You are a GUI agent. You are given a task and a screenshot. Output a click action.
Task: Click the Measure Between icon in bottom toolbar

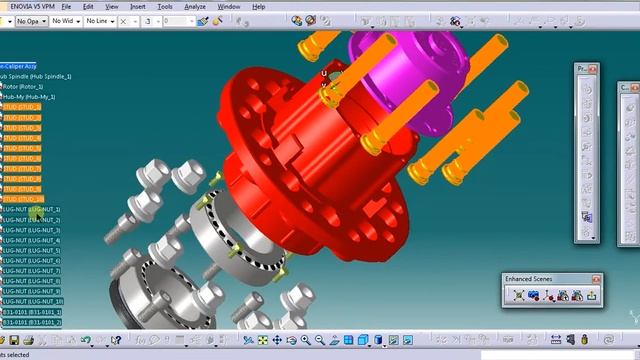click(556, 340)
